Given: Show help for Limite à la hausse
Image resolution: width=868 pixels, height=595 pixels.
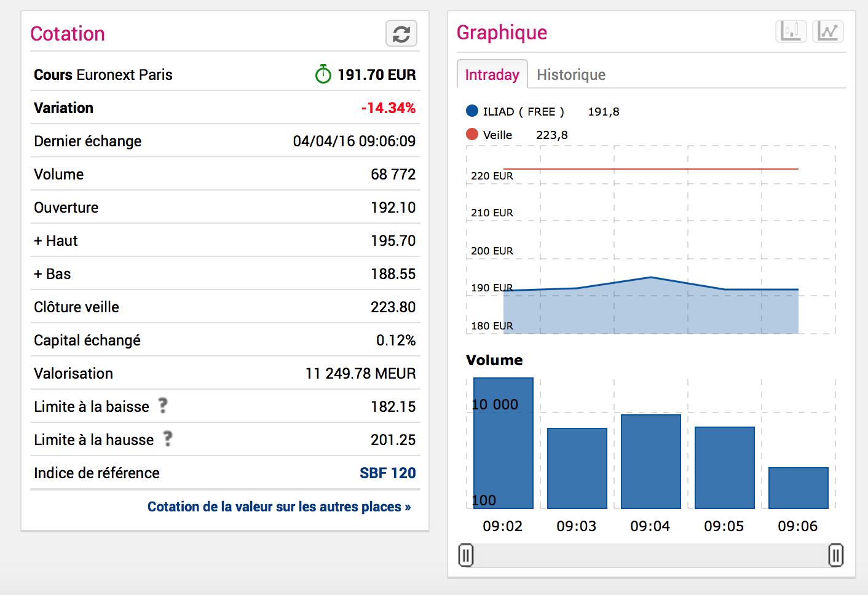Looking at the screenshot, I should (168, 439).
